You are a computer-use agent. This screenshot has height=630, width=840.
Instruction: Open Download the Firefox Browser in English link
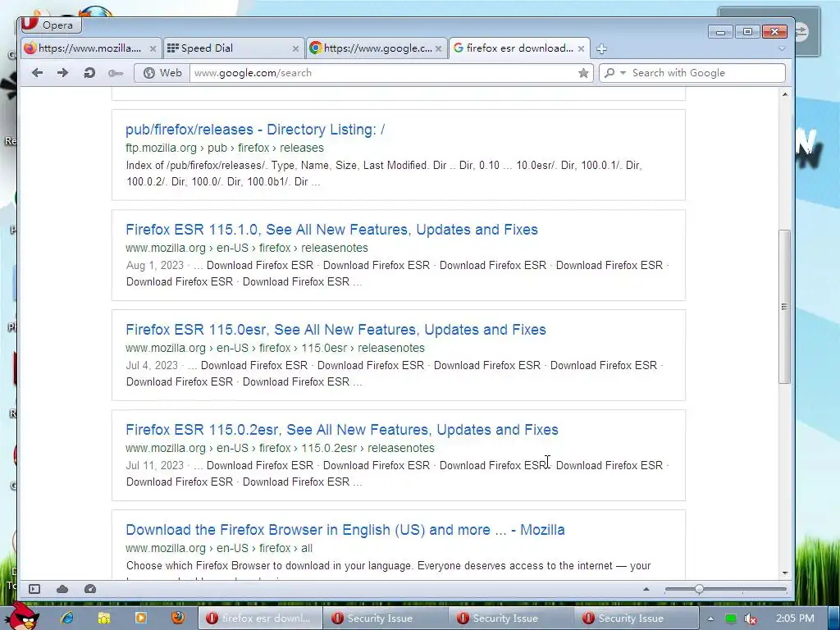345,530
